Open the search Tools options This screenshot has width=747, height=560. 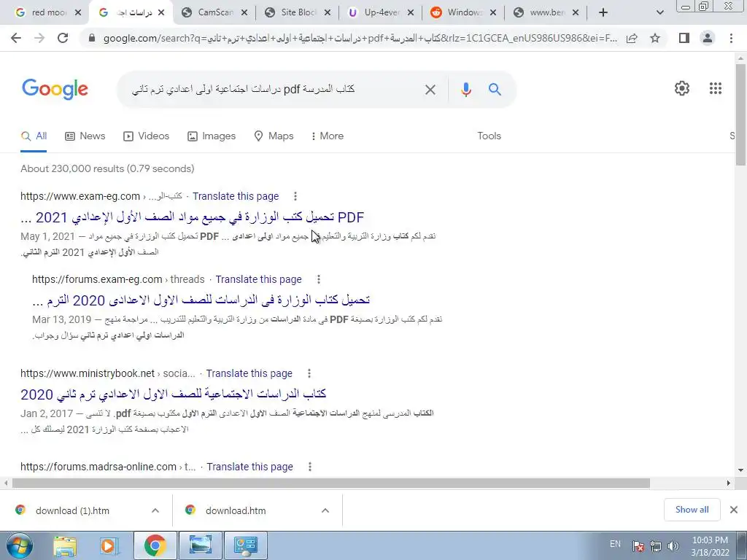click(x=489, y=136)
